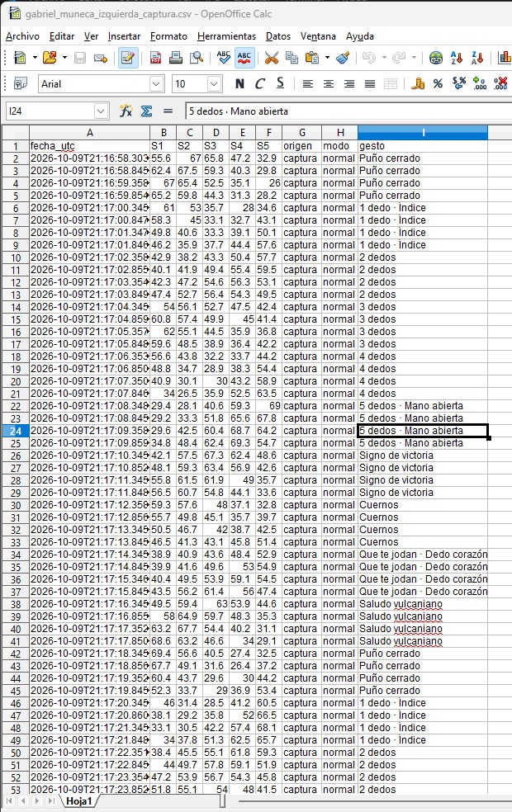
Task: Justify cell text
Action: click(x=370, y=83)
